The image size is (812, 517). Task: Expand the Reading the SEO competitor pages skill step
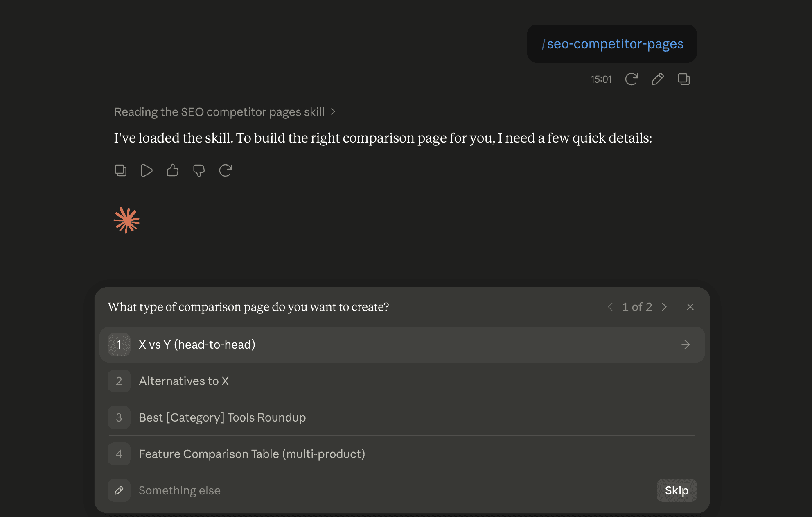point(225,112)
